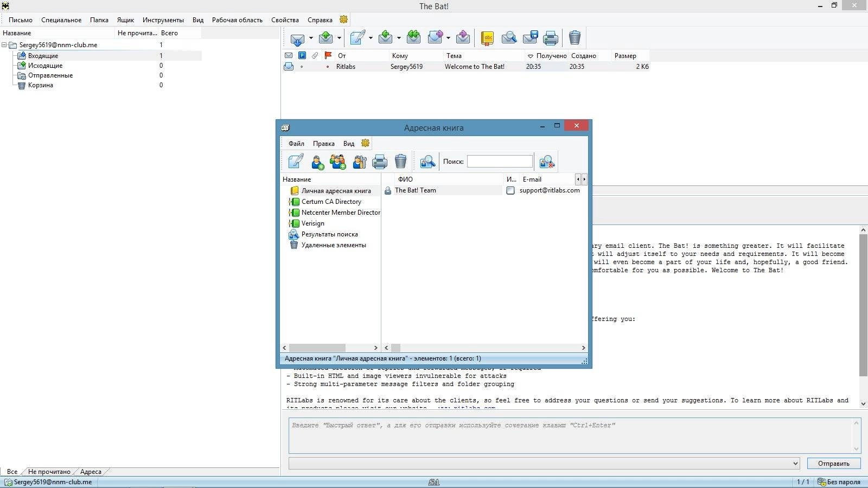868x488 pixels.
Task: Click the add new contact icon
Action: tap(317, 162)
